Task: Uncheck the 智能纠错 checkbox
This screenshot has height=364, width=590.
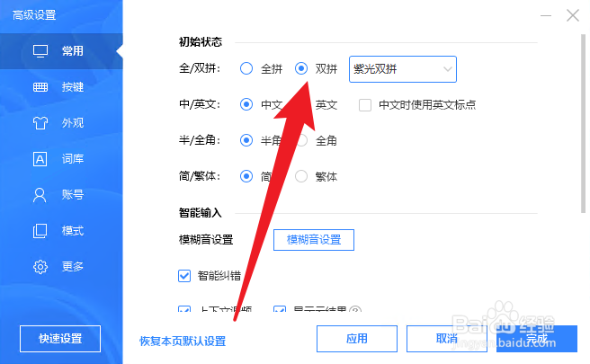Action: 184,276
